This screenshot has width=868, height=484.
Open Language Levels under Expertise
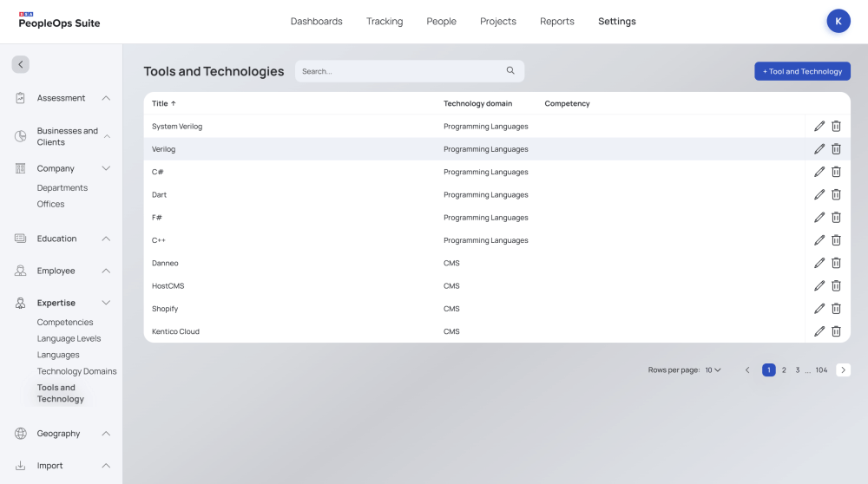click(x=69, y=338)
